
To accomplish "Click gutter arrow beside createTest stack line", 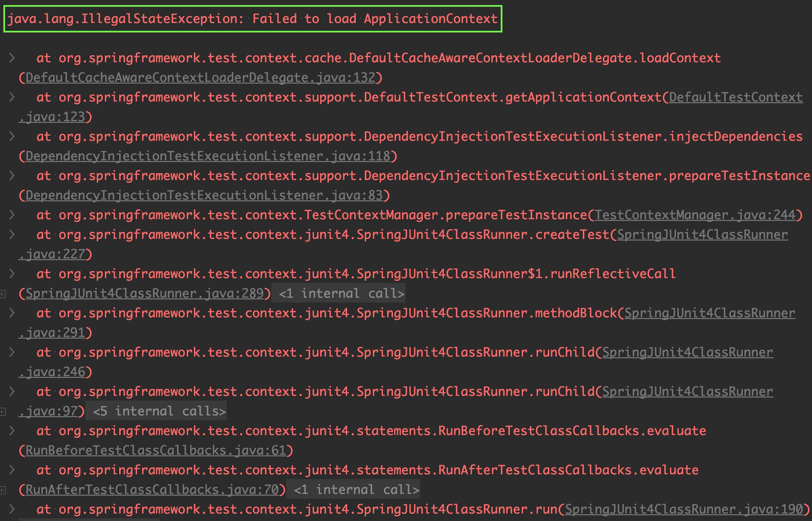I will pyautogui.click(x=12, y=234).
